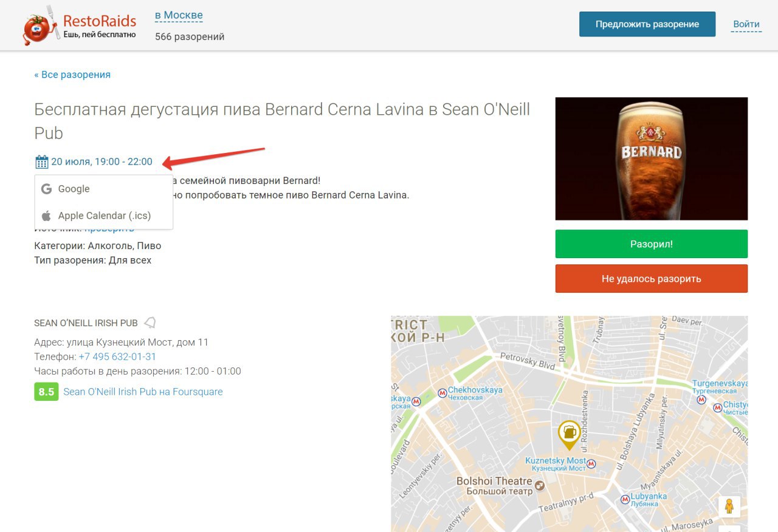Click address 'улица Кузнецкий Мост, дом 11'
The width and height of the screenshot is (778, 532).
pyautogui.click(x=137, y=342)
